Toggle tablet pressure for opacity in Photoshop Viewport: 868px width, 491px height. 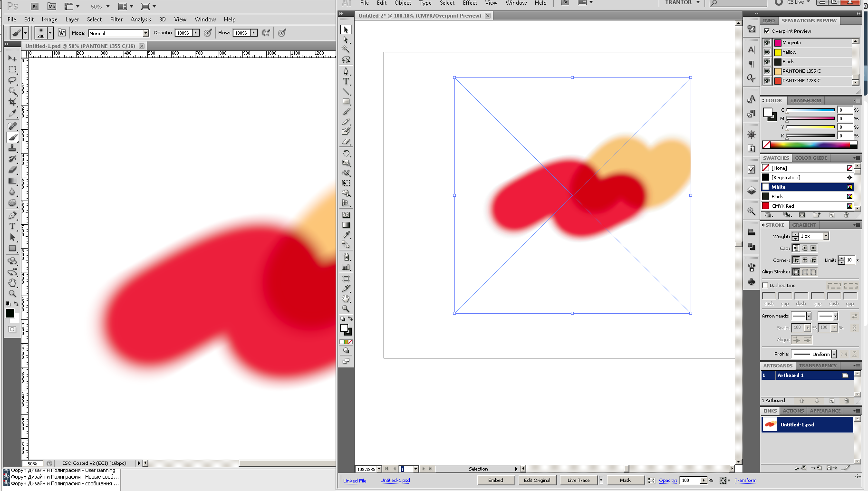[x=208, y=33]
